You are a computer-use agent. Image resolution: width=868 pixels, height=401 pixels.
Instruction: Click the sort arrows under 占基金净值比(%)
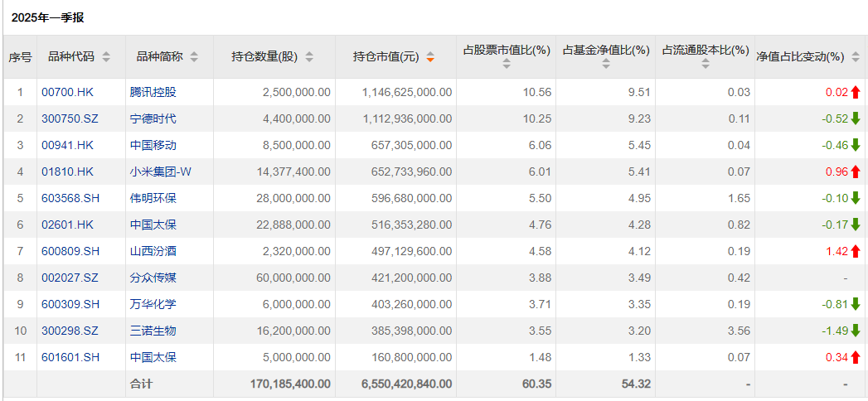[x=605, y=64]
